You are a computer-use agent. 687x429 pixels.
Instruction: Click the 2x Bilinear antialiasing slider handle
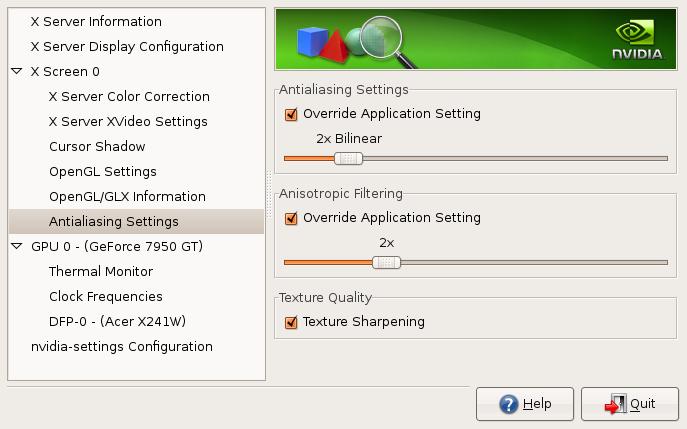(x=348, y=158)
